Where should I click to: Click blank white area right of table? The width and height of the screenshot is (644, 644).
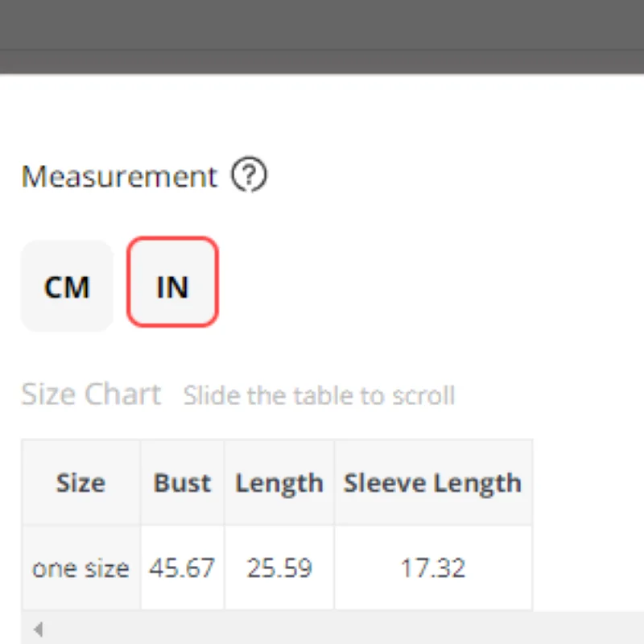click(x=588, y=523)
